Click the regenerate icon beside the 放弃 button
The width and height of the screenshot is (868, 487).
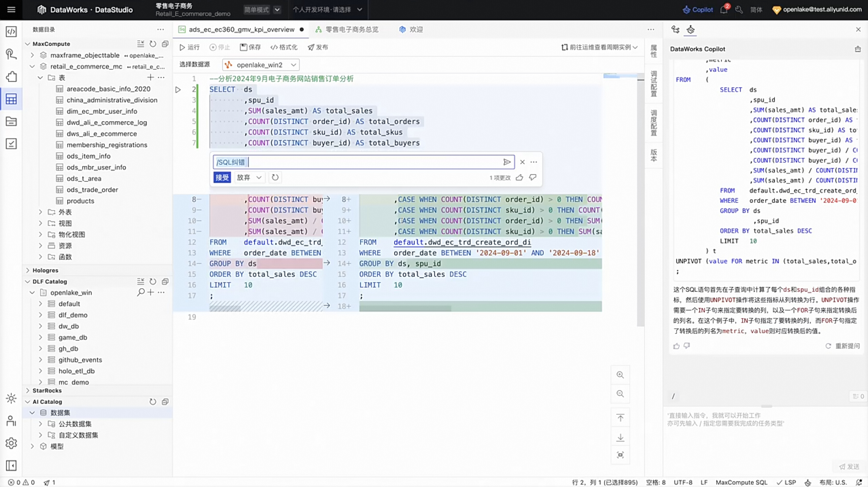(x=275, y=178)
